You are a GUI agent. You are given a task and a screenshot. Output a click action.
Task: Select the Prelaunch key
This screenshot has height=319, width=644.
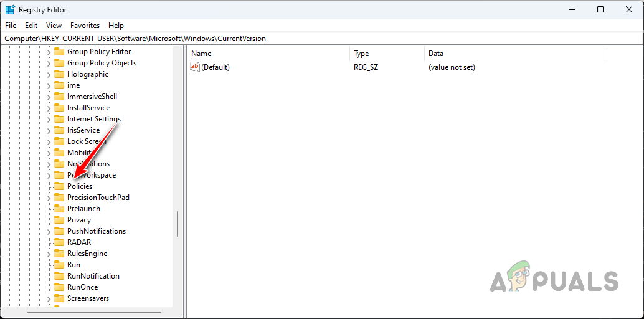pyautogui.click(x=84, y=209)
